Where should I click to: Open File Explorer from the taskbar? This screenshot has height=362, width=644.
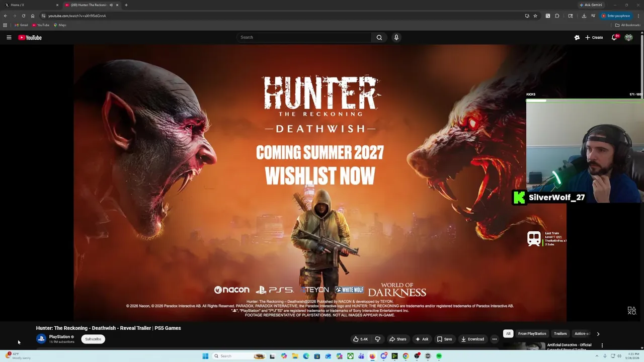coord(295,356)
